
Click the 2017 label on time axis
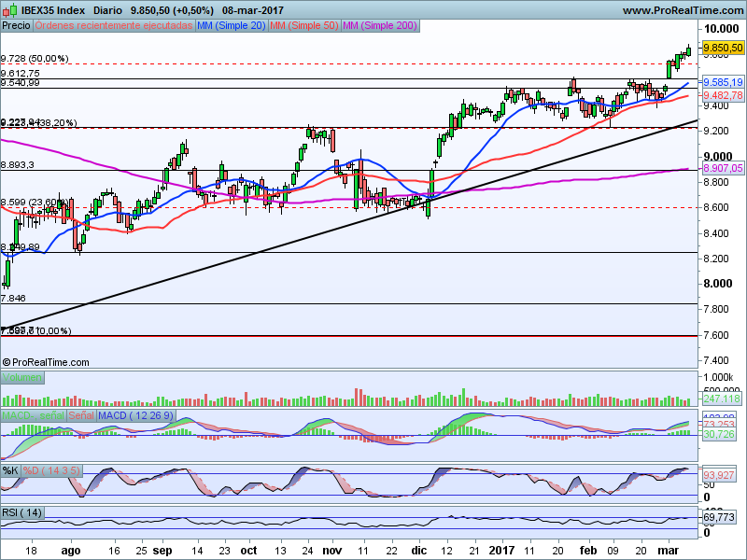[502, 551]
